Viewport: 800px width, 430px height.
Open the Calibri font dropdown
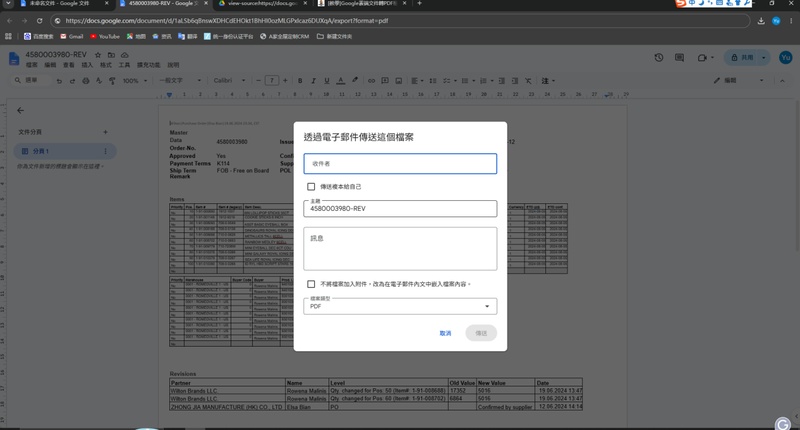coord(229,81)
